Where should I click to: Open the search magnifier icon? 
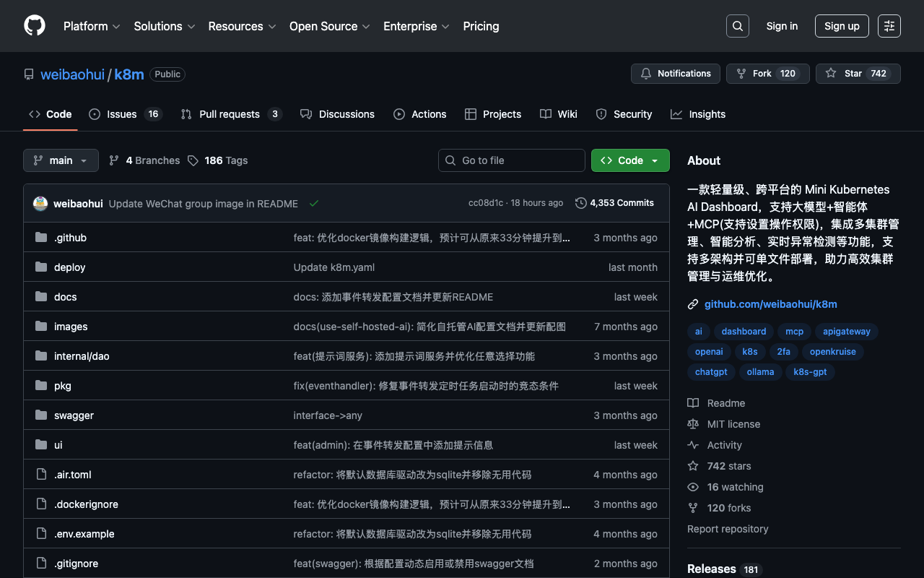click(x=737, y=26)
